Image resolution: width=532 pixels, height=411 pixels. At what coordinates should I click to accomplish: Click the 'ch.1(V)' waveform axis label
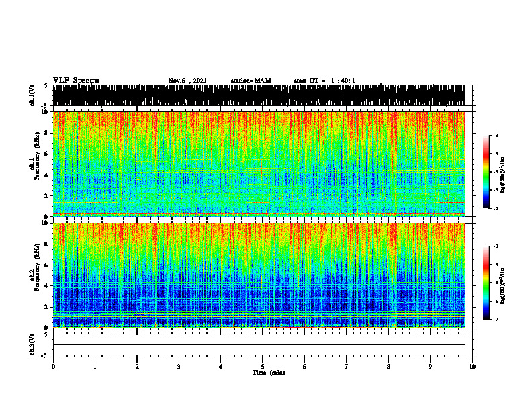point(32,95)
